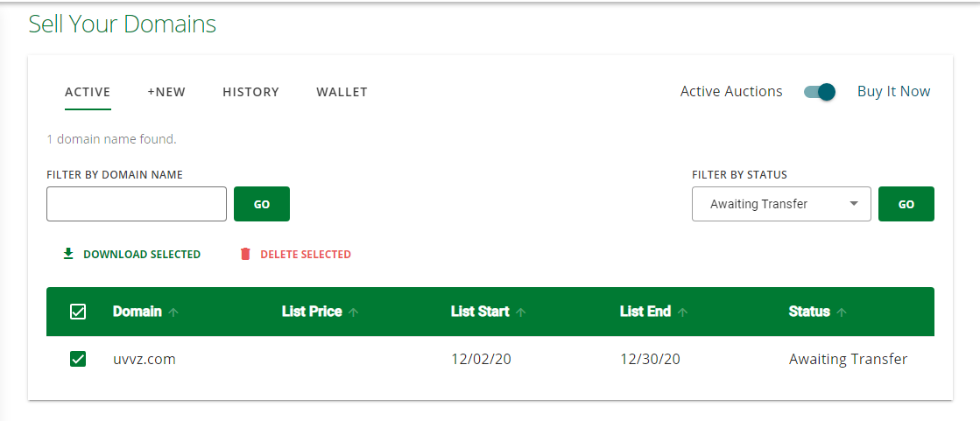980x421 pixels.
Task: Sort by List Start arrow icon
Action: 521,312
